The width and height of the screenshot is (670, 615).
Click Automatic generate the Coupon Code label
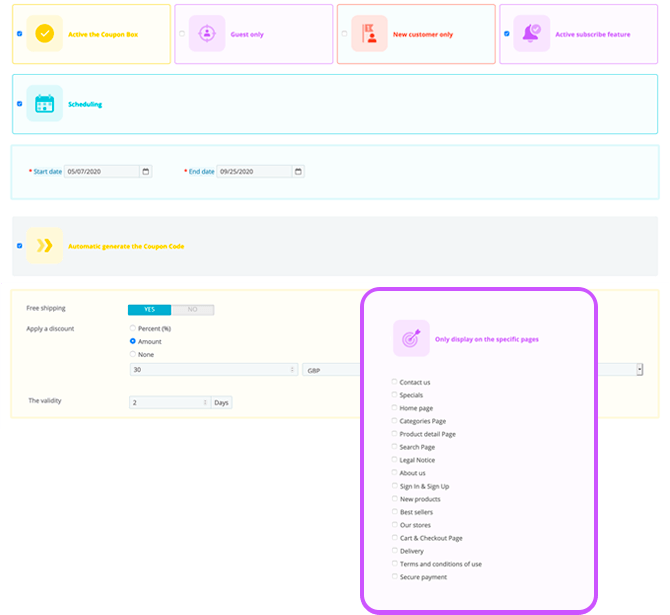pyautogui.click(x=126, y=246)
